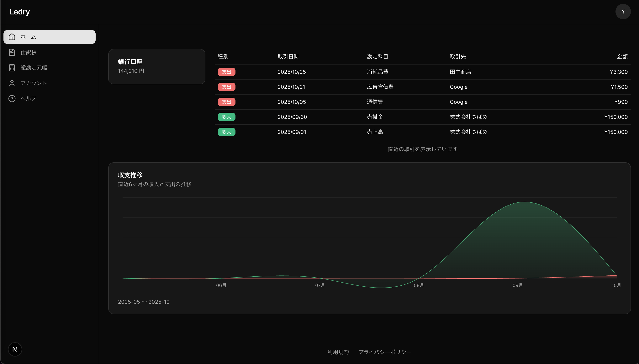This screenshot has height=364, width=639.
Task: Click the home icon in the sidebar
Action: 12,37
